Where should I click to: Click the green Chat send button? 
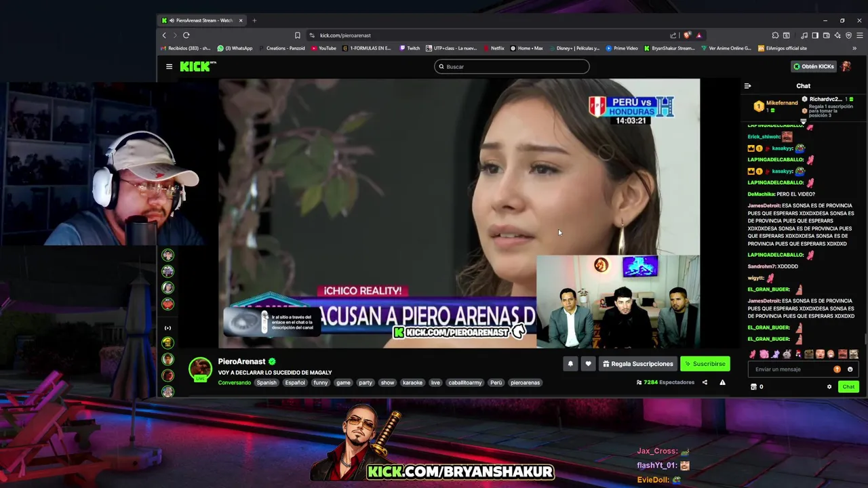(848, 387)
